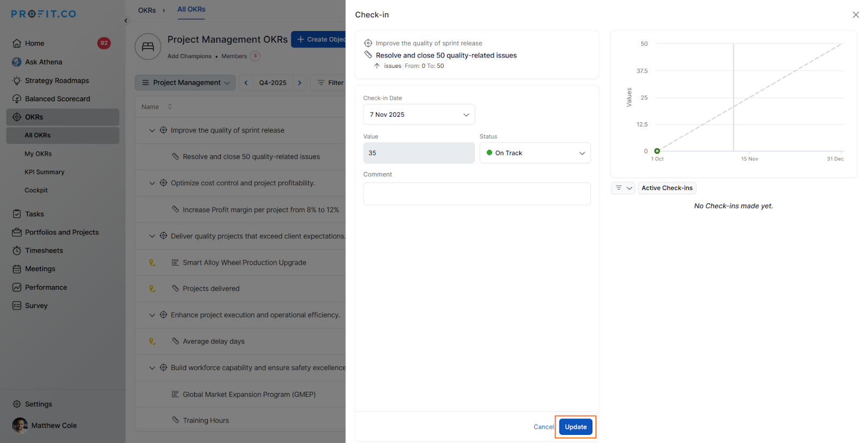Screen dimensions: 868x443
Task: Open the Check-in Date dropdown
Action: (x=419, y=115)
